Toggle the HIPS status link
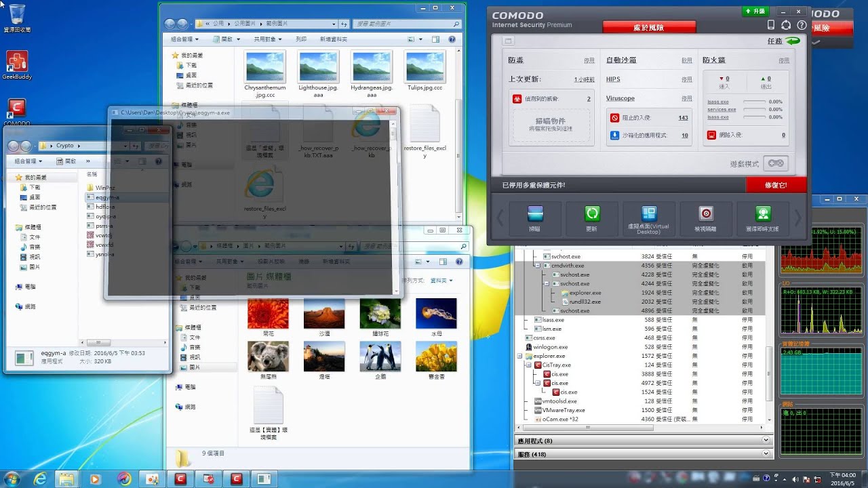Image resolution: width=868 pixels, height=488 pixels. [687, 79]
